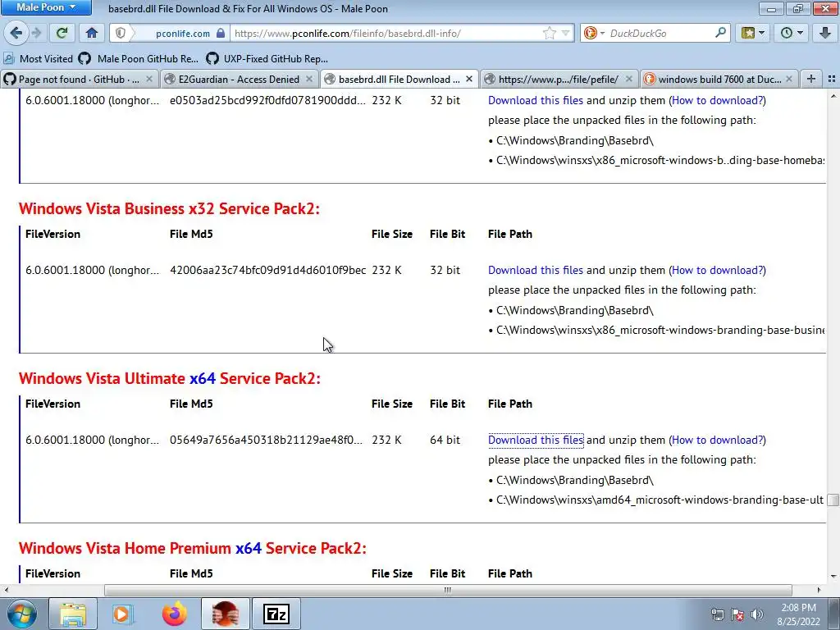Click the GitHub icon beside UXP-Fixed bookmark

(212, 59)
